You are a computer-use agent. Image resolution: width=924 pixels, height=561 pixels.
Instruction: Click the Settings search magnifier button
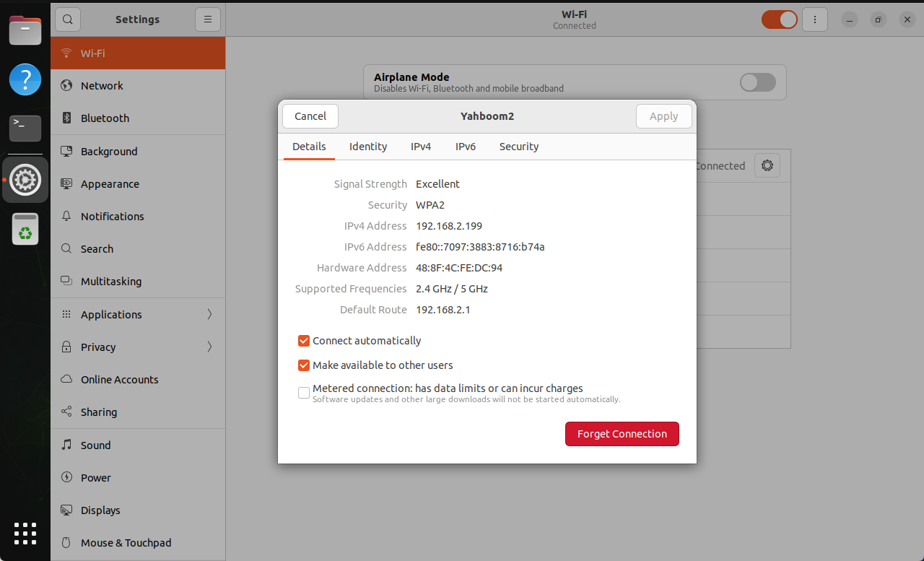pyautogui.click(x=68, y=19)
